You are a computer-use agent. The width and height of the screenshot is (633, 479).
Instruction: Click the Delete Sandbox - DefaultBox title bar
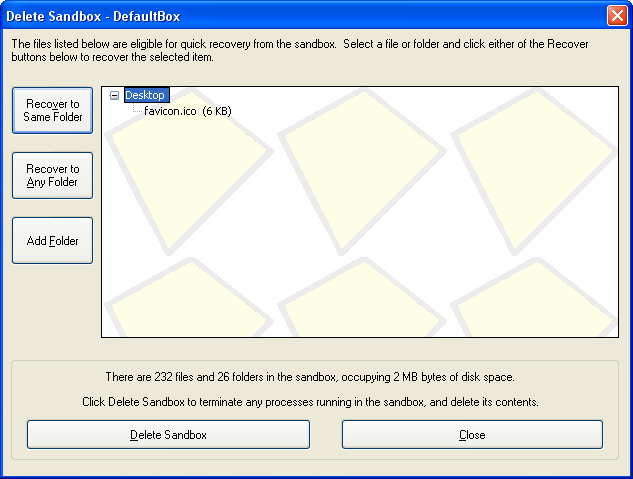[x=300, y=16]
